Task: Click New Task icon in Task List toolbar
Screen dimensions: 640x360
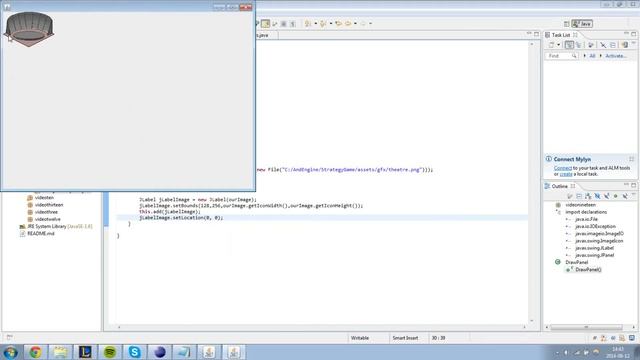Action: coord(551,45)
